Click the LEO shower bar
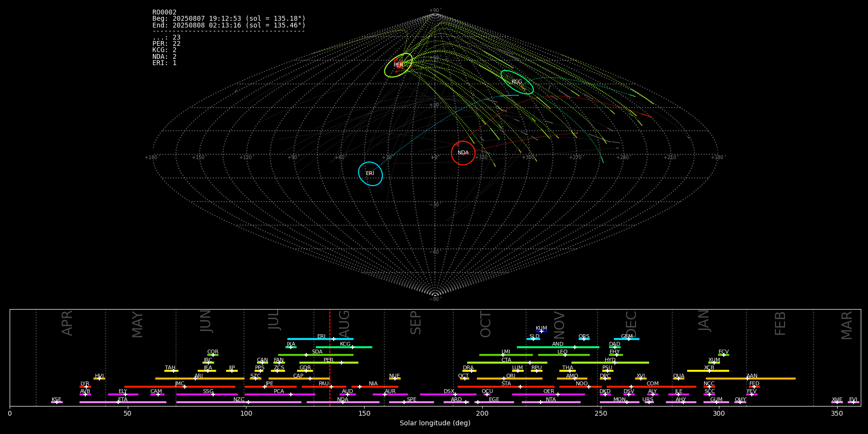 tap(564, 355)
